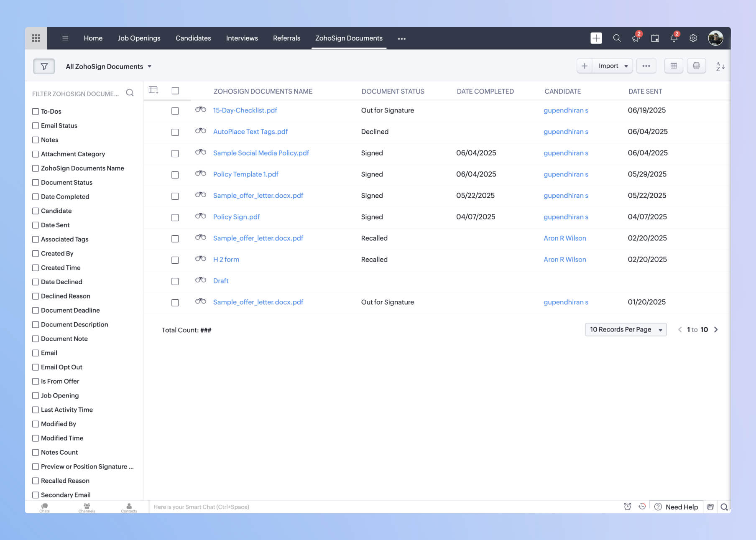
Task: Open the more actions ellipsis in the toolbar
Action: pyautogui.click(x=646, y=66)
